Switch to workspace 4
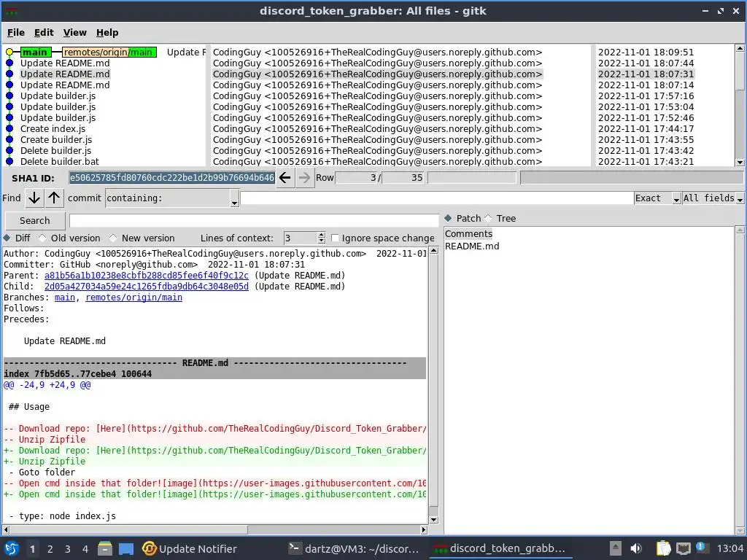This screenshot has width=747, height=560. coord(85,549)
